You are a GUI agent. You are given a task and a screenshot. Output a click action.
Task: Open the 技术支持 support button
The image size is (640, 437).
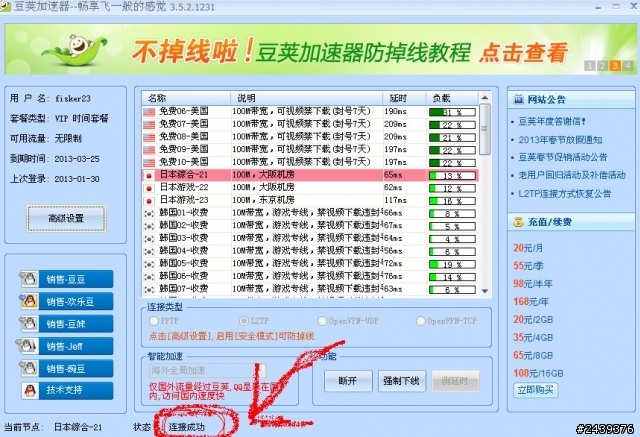tap(76, 390)
